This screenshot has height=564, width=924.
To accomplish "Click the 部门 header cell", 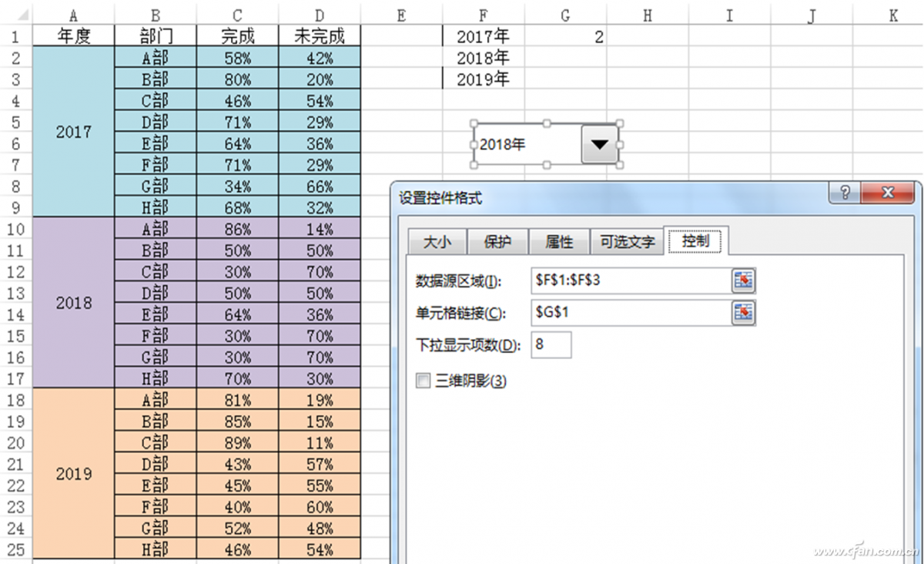I will coord(156,36).
